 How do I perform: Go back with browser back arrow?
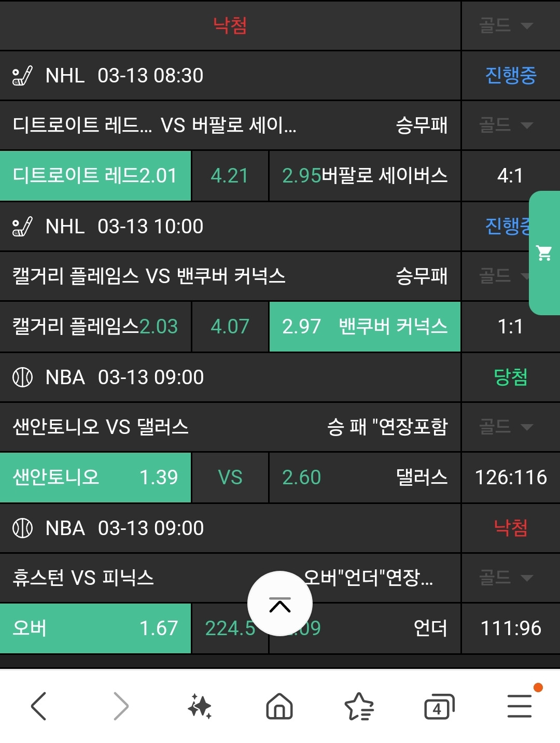click(39, 706)
